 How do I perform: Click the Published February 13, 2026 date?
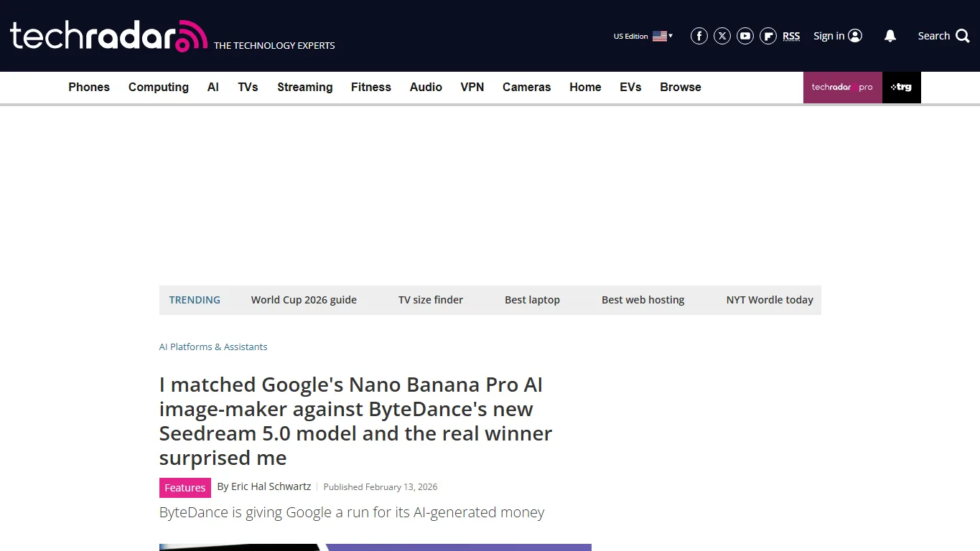click(381, 487)
